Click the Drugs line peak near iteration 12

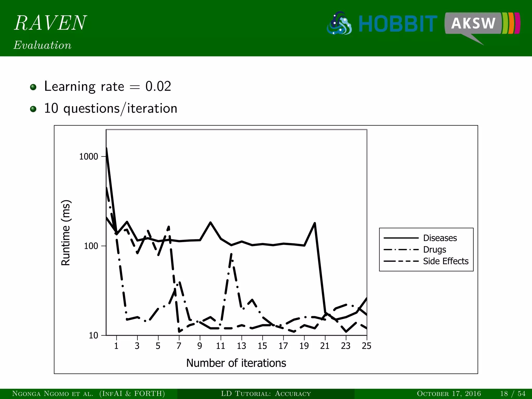pos(231,254)
